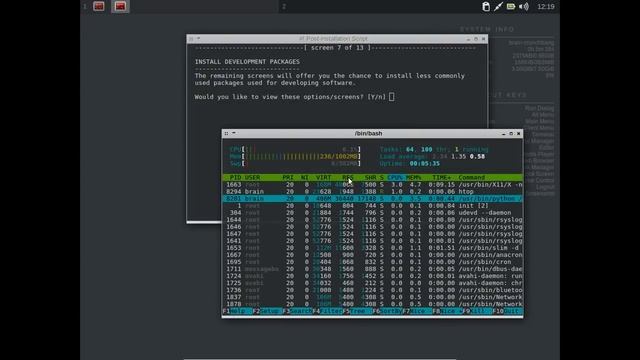Open the volume speaker tray icon
The image size is (640, 360).
tap(524, 7)
